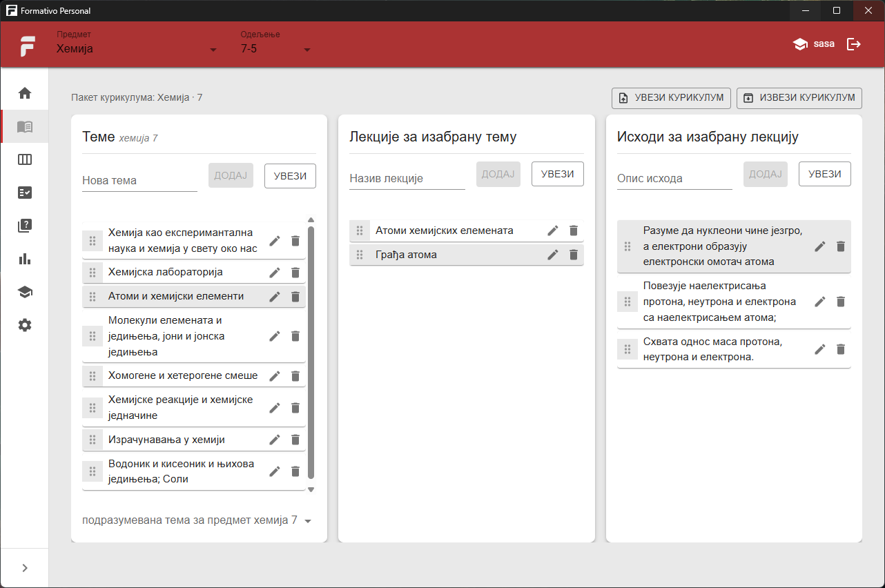This screenshot has width=885, height=588.
Task: Delete the topic Хемијска лабораторија
Action: coord(295,273)
